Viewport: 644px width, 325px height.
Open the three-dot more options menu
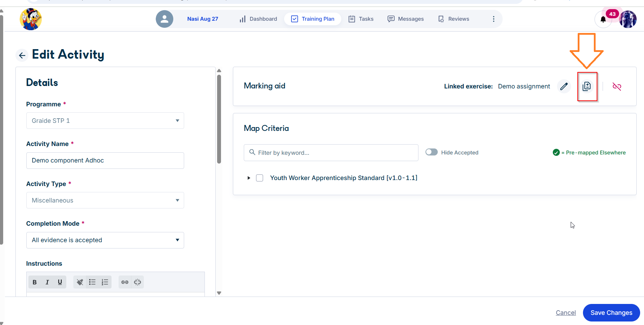(x=494, y=19)
